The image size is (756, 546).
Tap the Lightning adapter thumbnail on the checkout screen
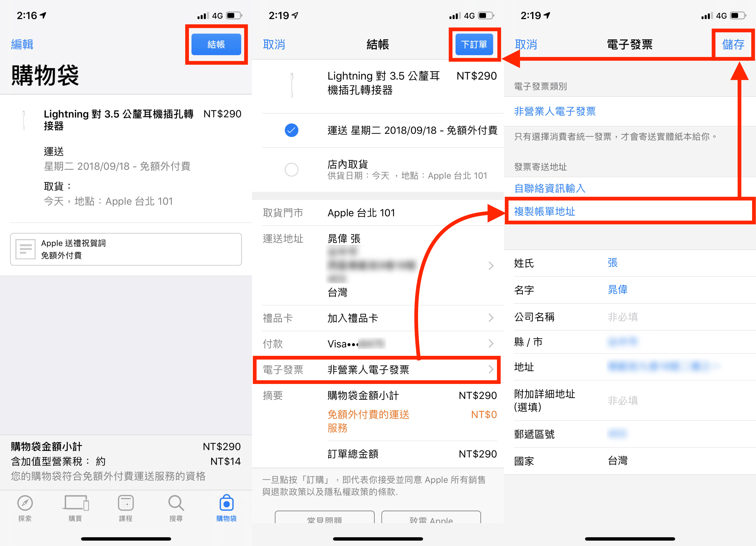292,85
